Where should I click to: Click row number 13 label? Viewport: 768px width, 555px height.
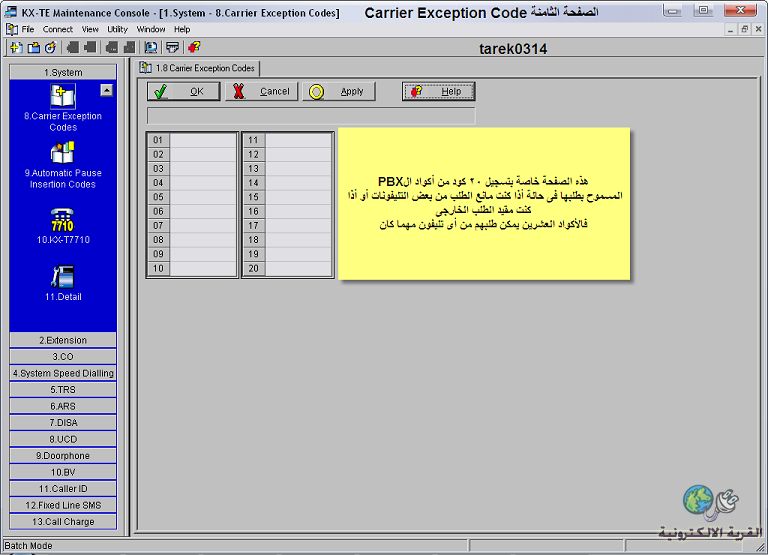point(254,169)
